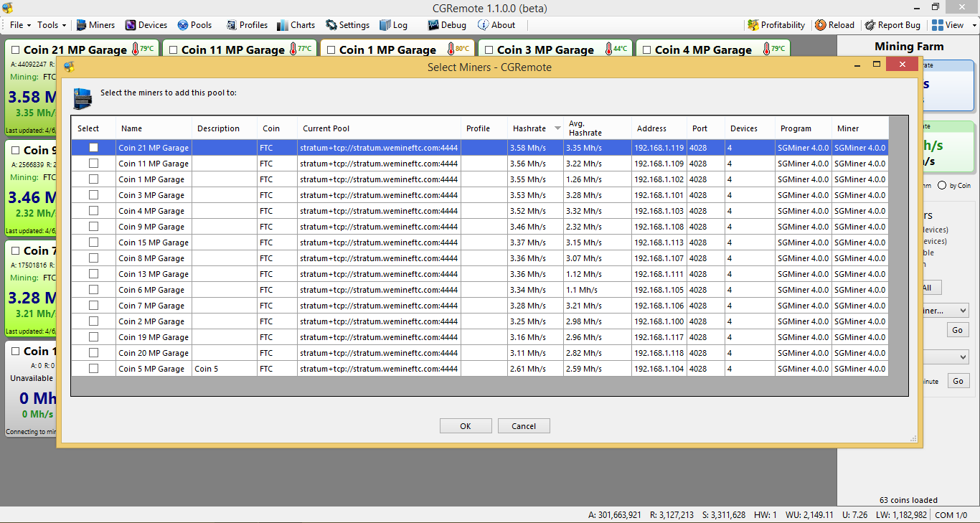Click thermometer icon on Coin 21 MP Garage card

click(x=134, y=50)
